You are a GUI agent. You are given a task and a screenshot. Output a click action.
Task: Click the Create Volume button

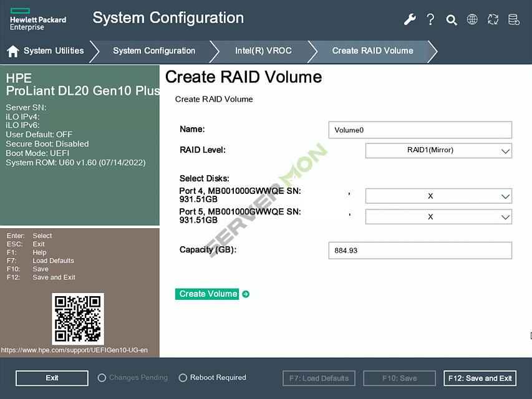point(207,294)
